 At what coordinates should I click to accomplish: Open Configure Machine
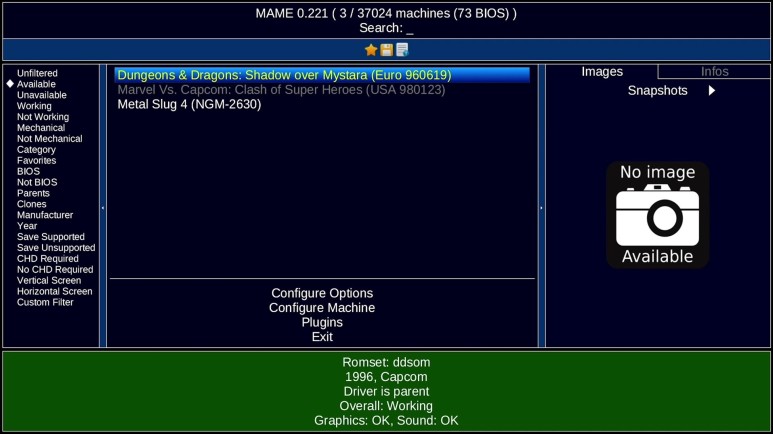pos(322,308)
